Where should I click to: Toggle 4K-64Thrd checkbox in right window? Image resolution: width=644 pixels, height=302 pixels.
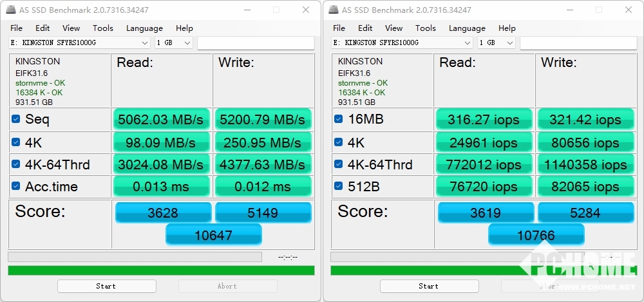pyautogui.click(x=339, y=164)
